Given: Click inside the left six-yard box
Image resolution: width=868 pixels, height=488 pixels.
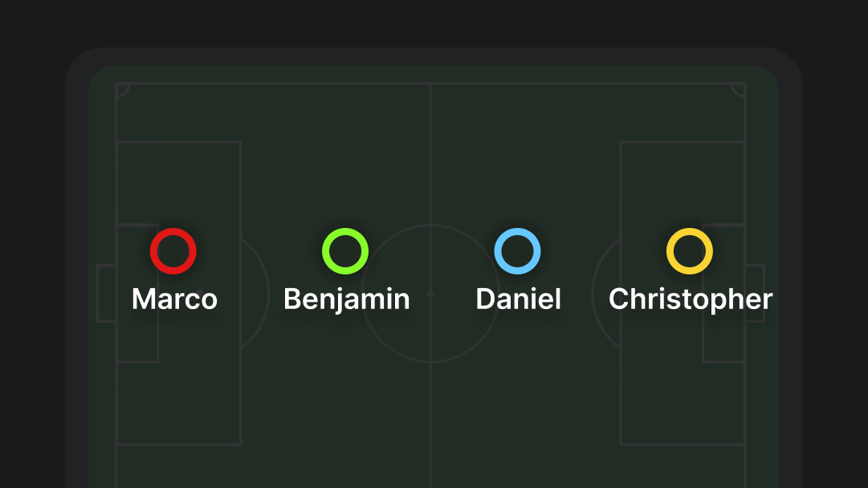Looking at the screenshot, I should click(x=137, y=343).
